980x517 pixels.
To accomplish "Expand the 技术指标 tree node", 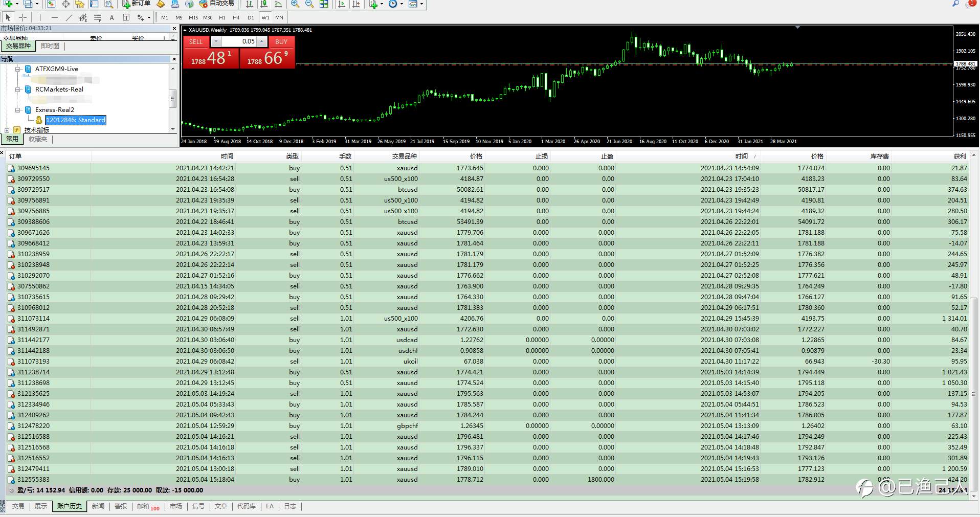I will [x=7, y=130].
